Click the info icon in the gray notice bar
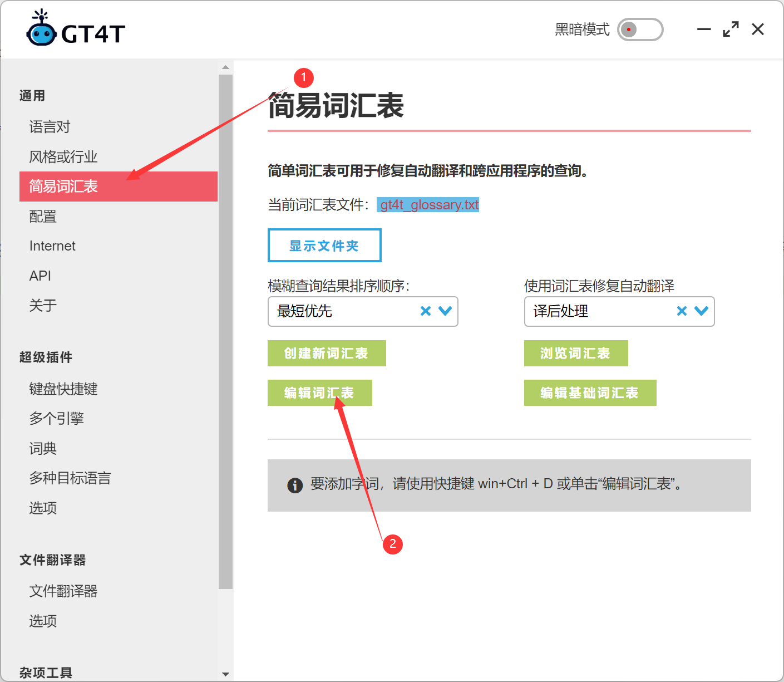 295,485
